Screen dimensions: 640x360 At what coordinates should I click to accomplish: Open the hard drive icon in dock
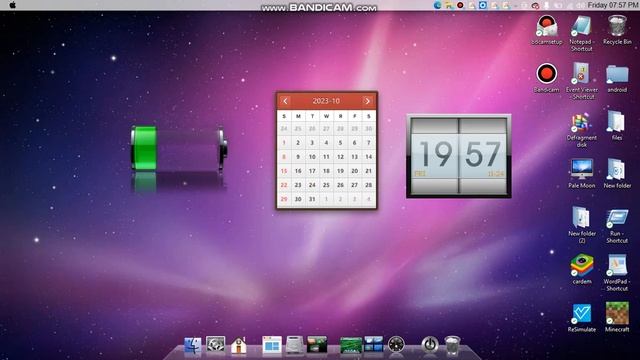tap(294, 345)
